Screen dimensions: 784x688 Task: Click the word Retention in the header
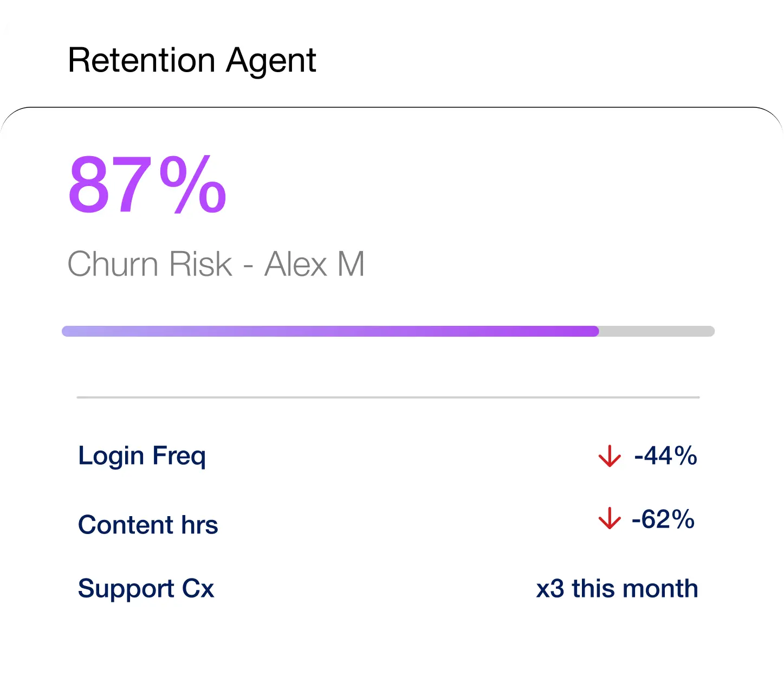tap(142, 60)
